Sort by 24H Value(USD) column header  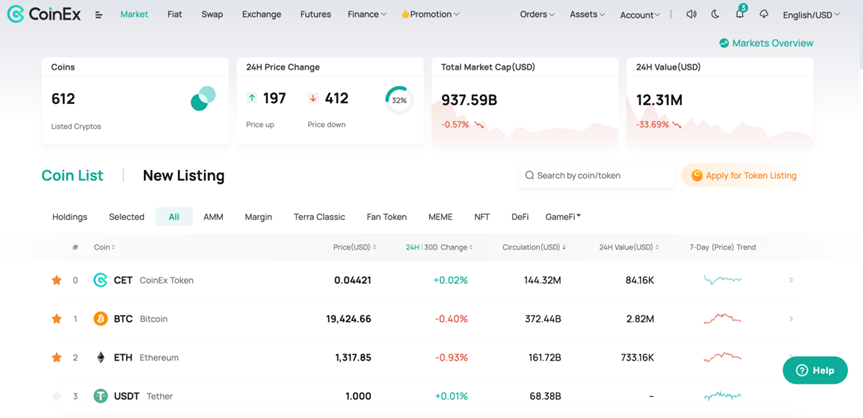tap(629, 247)
